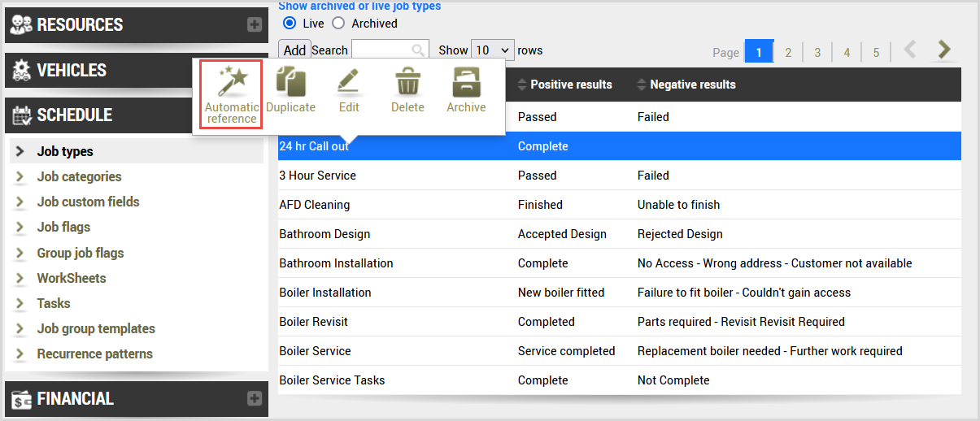The height and width of the screenshot is (421, 980).
Task: Expand the Financial section plus
Action: 255,398
